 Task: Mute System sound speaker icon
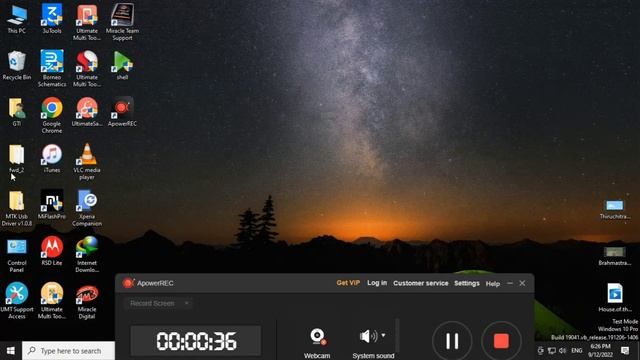click(368, 336)
